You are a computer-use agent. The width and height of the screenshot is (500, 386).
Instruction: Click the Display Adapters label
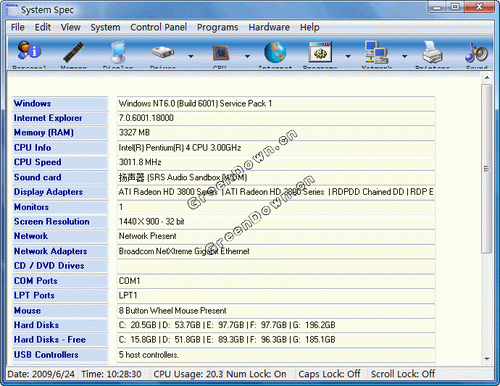[x=48, y=192]
